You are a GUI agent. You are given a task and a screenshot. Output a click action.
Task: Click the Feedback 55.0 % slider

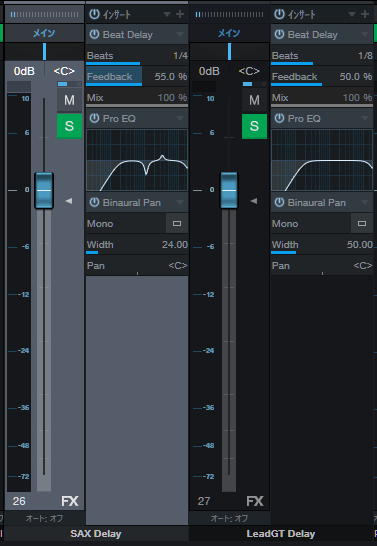click(x=137, y=76)
